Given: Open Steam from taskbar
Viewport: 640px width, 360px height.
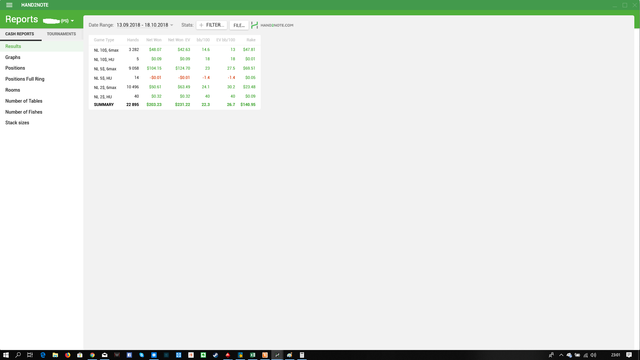Looking at the screenshot, I should coord(216,355).
